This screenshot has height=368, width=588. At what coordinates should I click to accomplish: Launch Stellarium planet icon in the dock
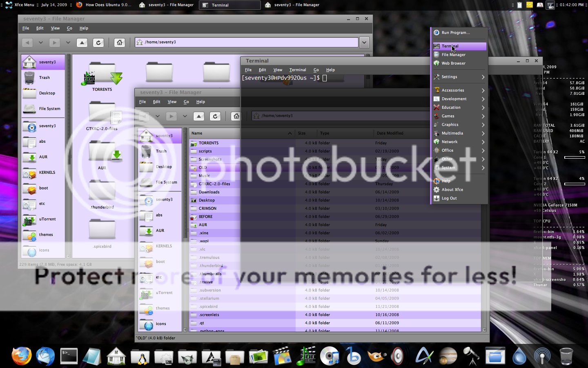tap(448, 356)
